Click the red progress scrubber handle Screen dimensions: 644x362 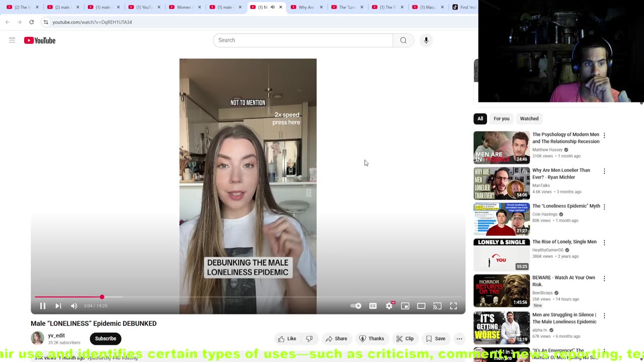point(102,297)
